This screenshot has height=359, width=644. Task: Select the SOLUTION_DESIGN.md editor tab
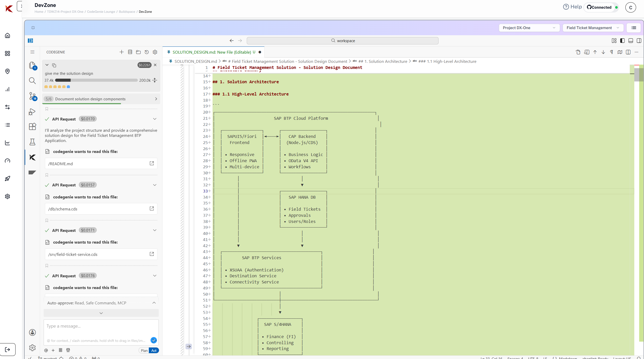click(x=212, y=52)
